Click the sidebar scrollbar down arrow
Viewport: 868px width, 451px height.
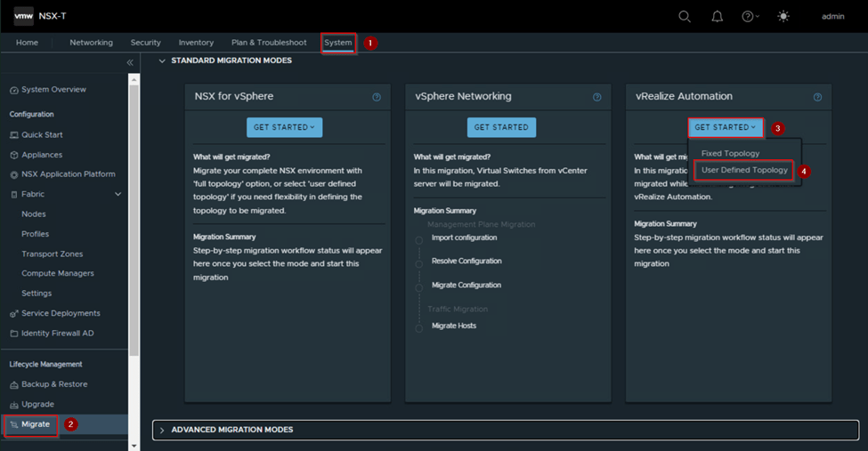tap(134, 445)
